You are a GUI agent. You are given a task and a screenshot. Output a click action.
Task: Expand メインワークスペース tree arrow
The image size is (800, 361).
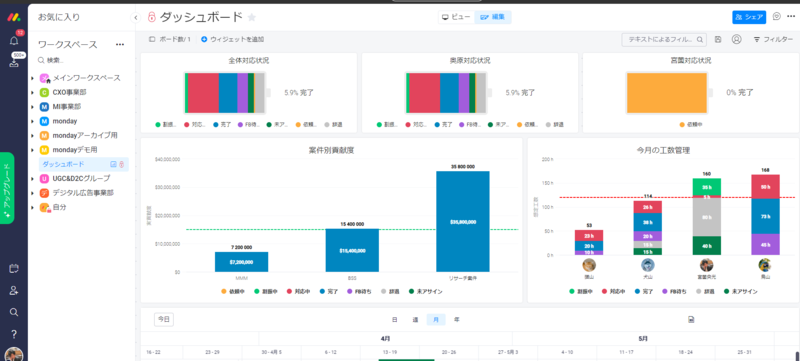click(x=33, y=79)
